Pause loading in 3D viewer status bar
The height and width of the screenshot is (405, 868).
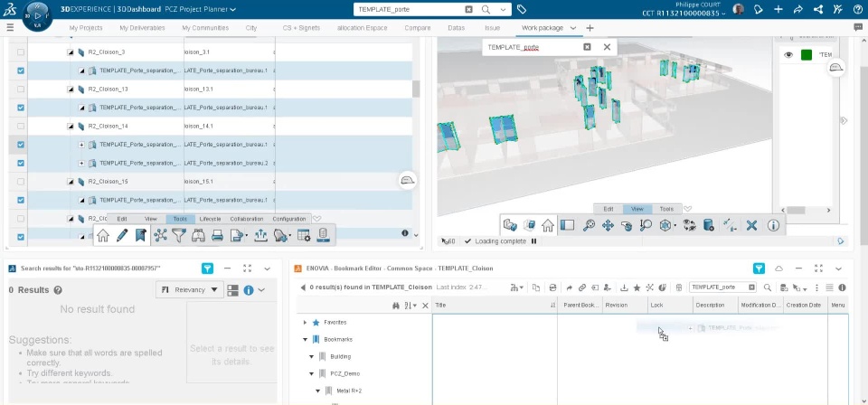[533, 241]
